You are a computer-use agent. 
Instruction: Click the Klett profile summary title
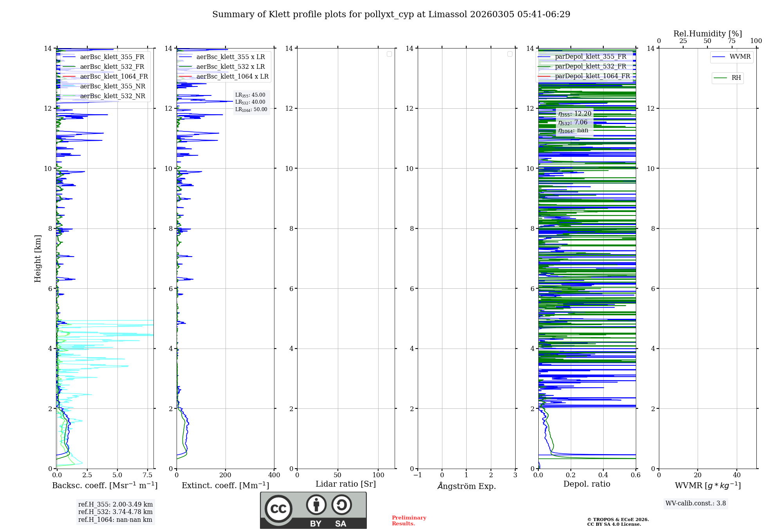point(391,14)
